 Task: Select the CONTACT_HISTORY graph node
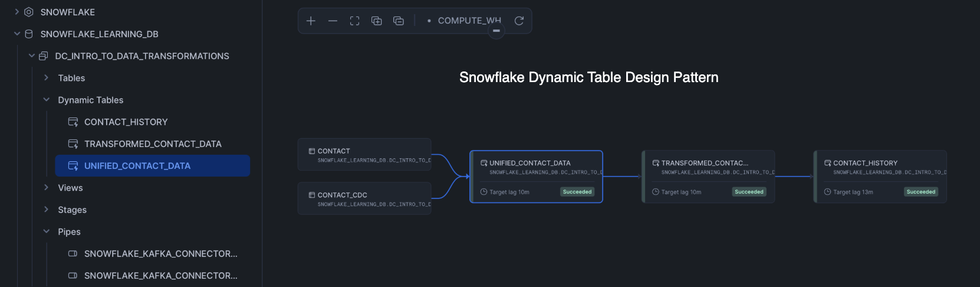(x=880, y=177)
